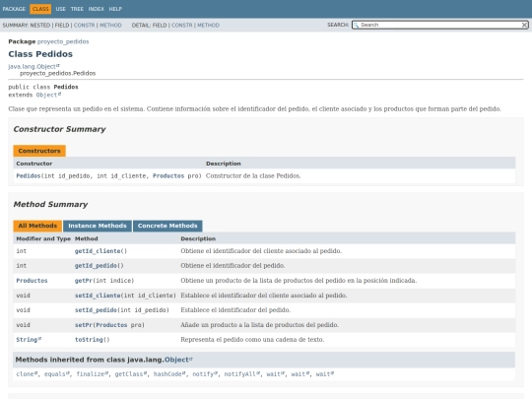Open the setPr method link

(x=84, y=325)
